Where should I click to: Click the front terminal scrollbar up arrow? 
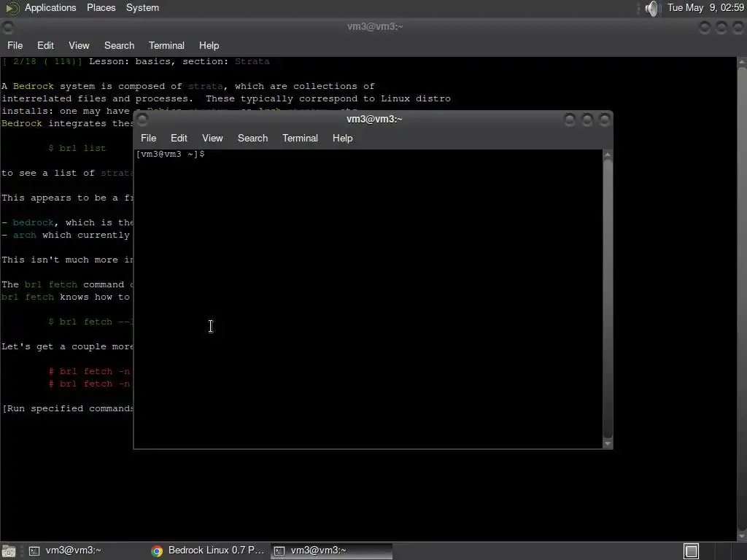coord(608,155)
